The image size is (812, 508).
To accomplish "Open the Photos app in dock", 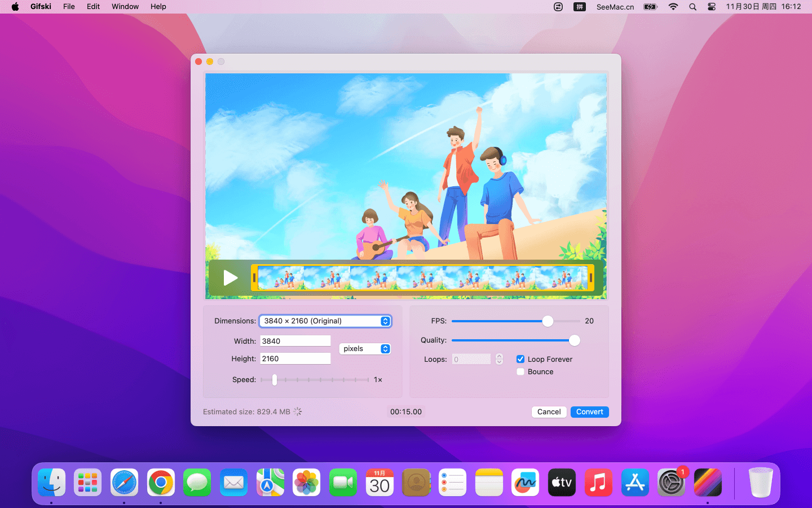I will (306, 483).
